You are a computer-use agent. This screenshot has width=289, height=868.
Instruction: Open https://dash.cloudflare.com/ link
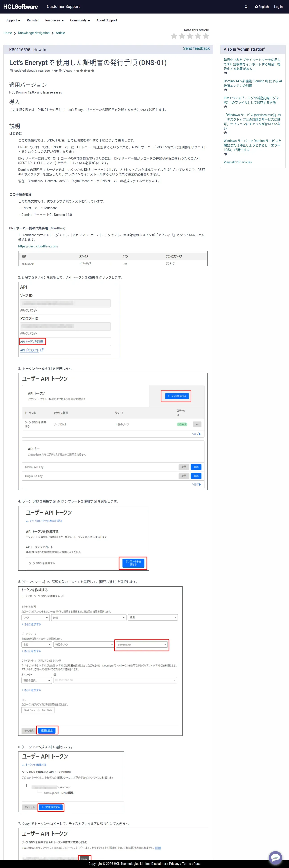point(38,246)
